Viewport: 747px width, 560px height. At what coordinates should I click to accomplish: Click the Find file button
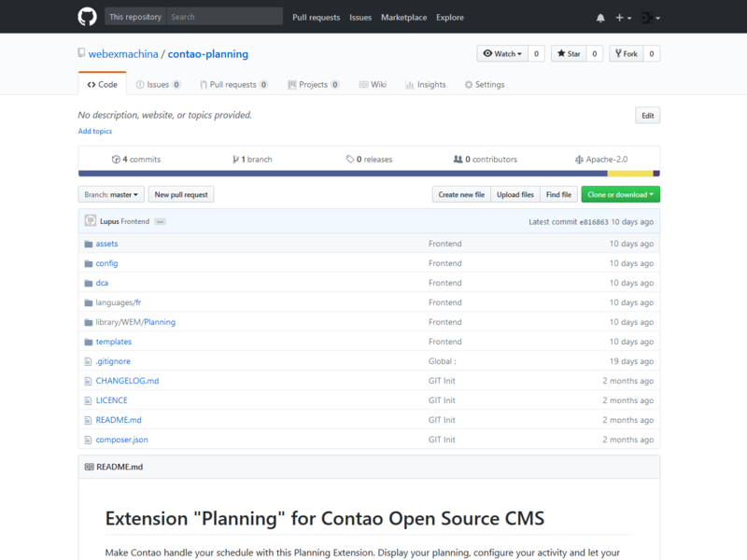point(558,194)
